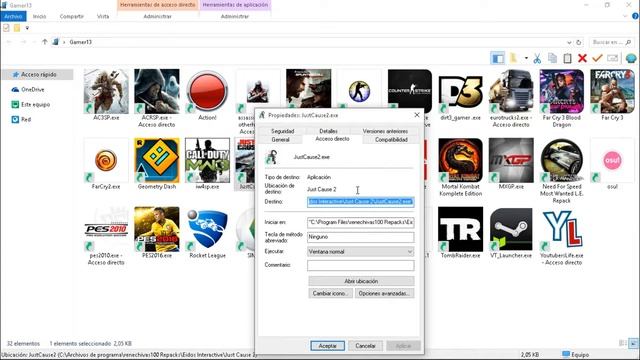Select the Counter-Strike black logo icon
Viewport: 640px width, 360px height.
click(410, 90)
